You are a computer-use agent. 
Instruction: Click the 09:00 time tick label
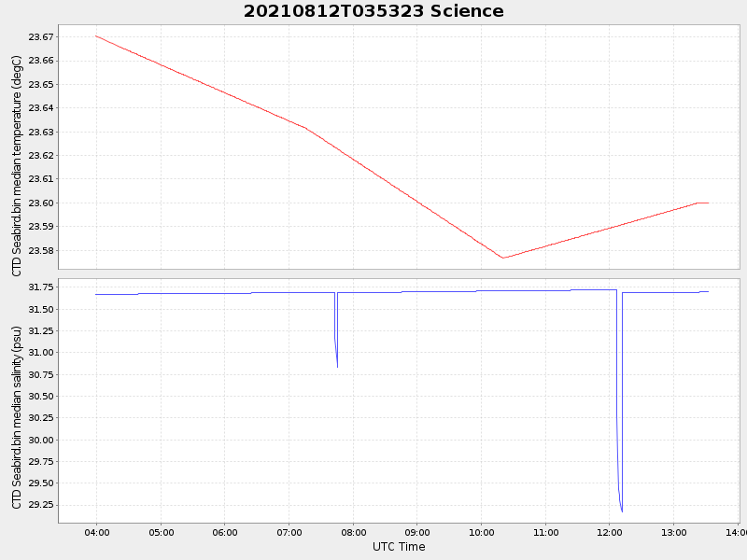pos(416,532)
